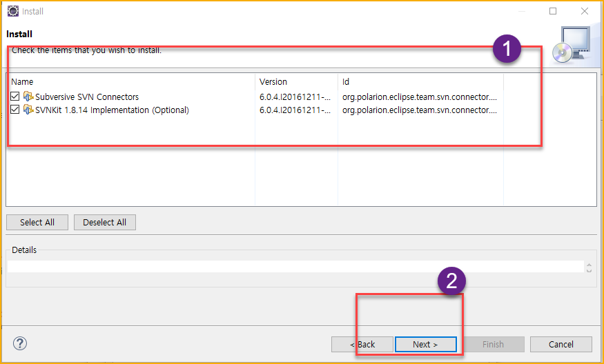This screenshot has width=604, height=364.
Task: Click the Deselect All button
Action: (x=105, y=223)
